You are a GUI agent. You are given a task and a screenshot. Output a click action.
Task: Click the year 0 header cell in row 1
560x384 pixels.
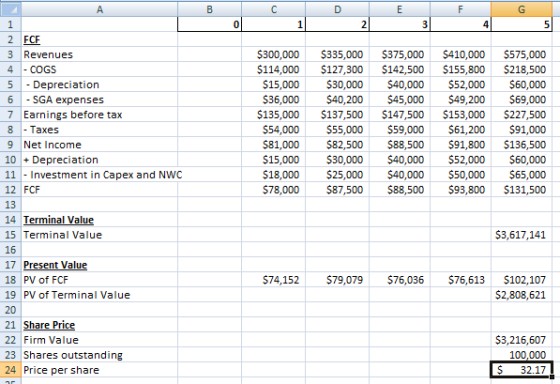[x=210, y=24]
